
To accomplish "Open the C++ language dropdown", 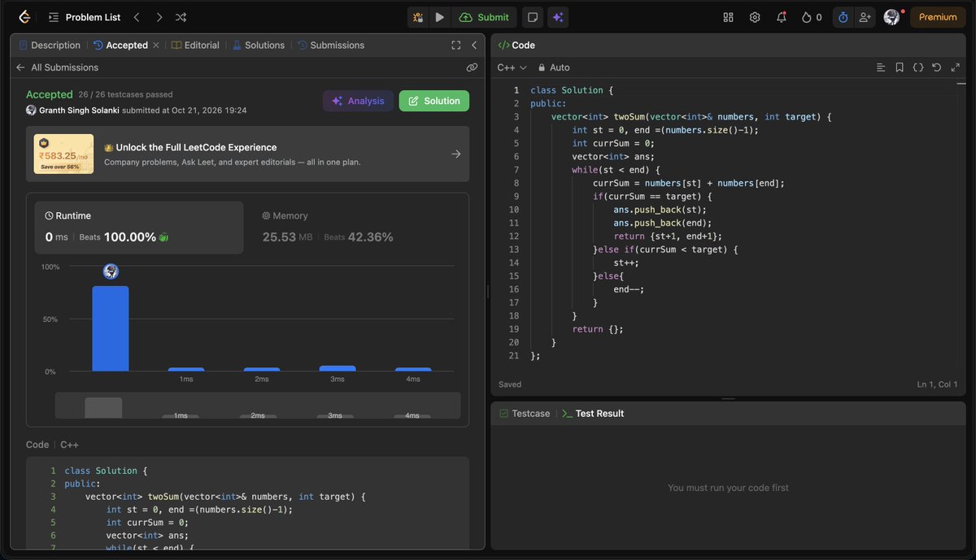I will tap(512, 67).
